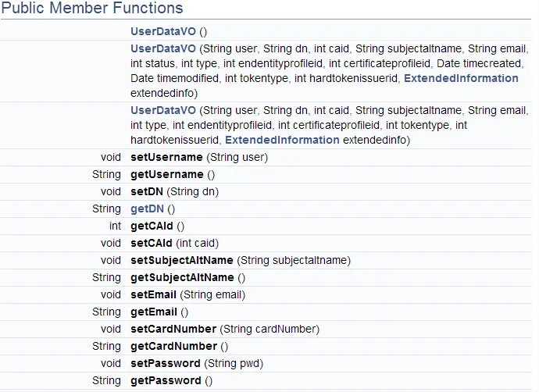Click the getSubjectAltName () entry
This screenshot has height=392, width=539.
point(181,277)
